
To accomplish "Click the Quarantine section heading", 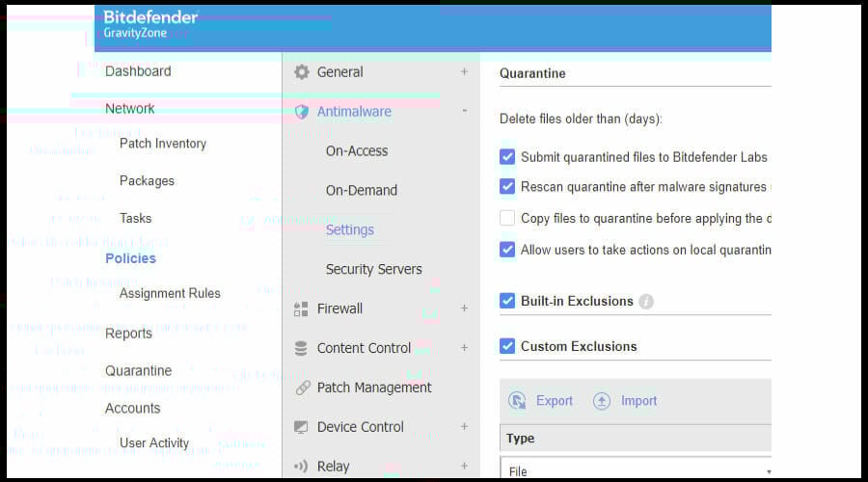I will point(532,73).
